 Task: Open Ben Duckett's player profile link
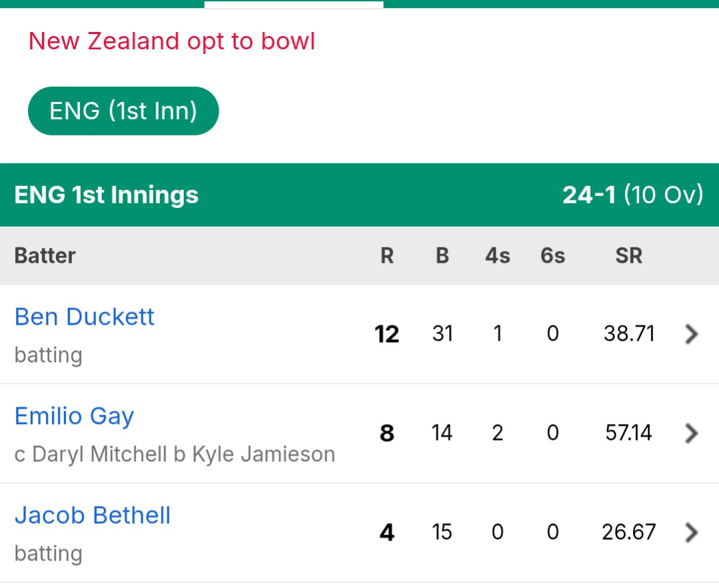point(85,317)
